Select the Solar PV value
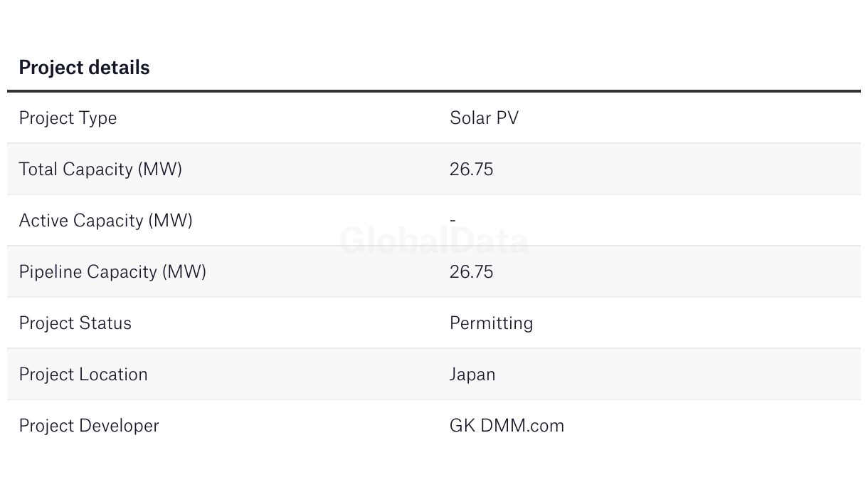 [x=484, y=118]
